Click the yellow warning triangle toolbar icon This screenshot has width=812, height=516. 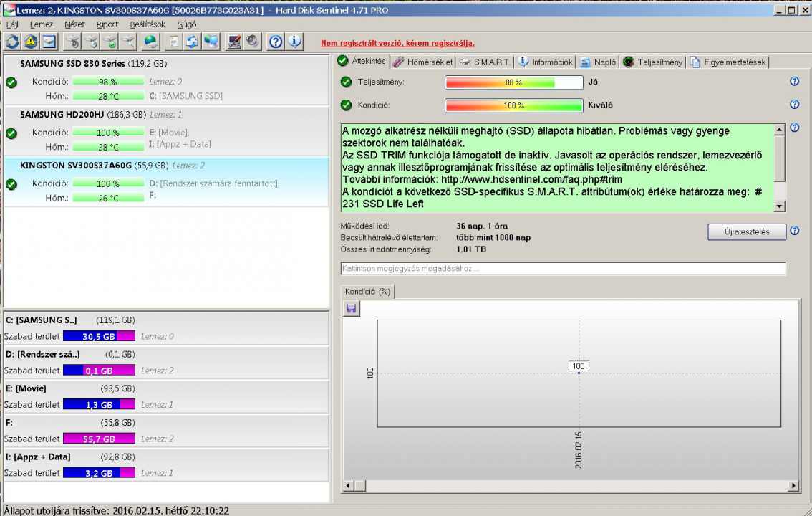tap(31, 42)
